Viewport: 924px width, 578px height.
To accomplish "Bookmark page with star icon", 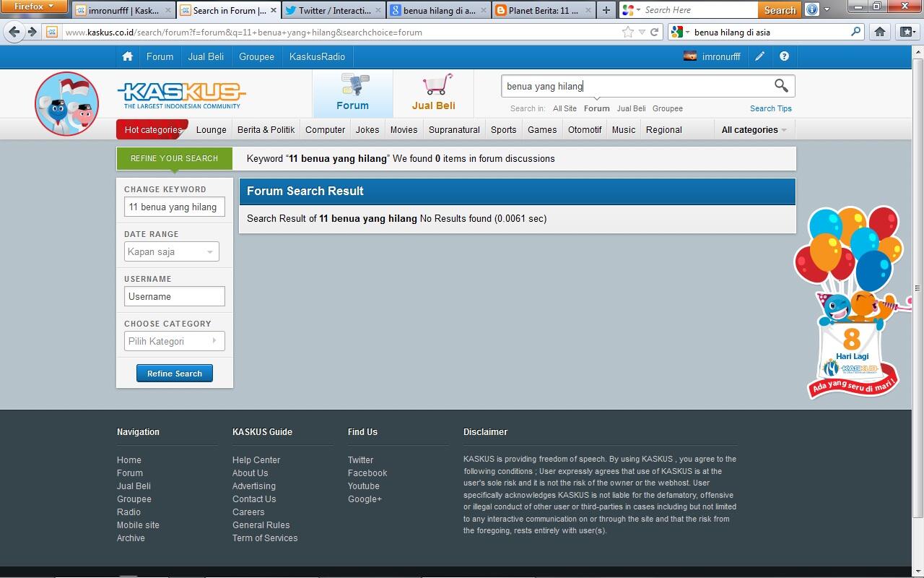I will [627, 32].
